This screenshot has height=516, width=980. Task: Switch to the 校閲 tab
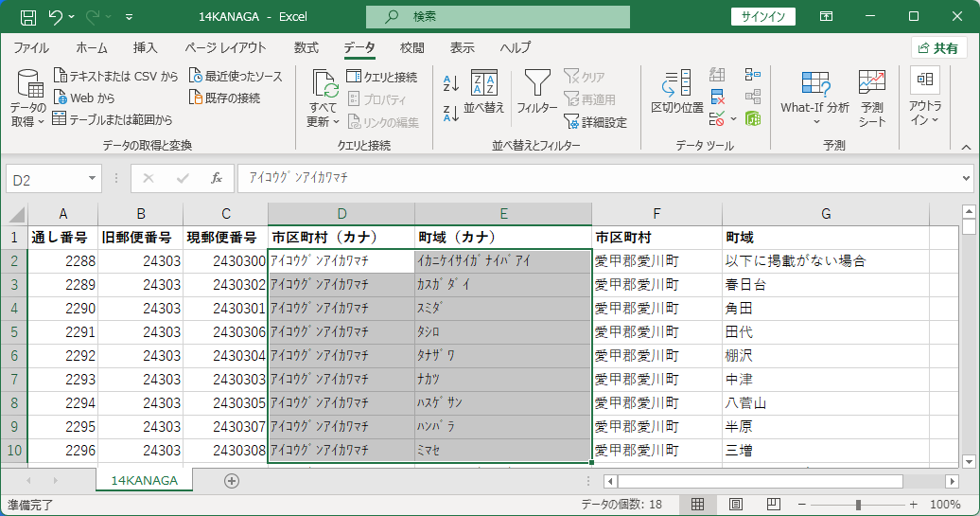[x=411, y=47]
